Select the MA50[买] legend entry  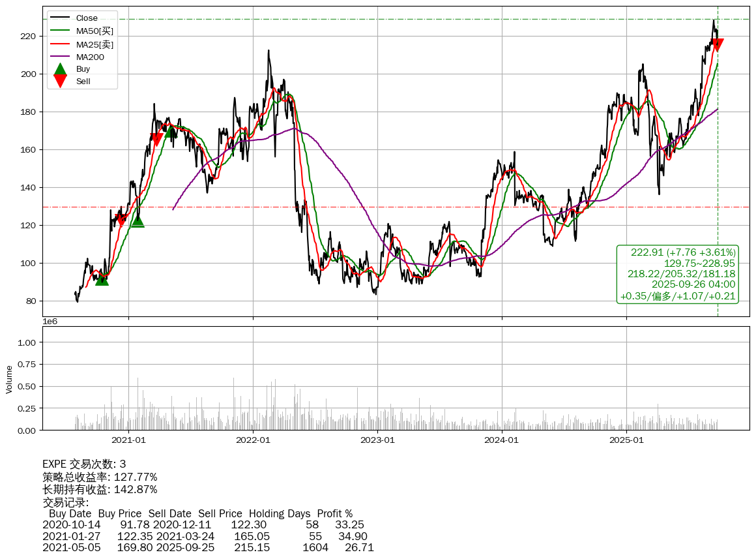[94, 31]
